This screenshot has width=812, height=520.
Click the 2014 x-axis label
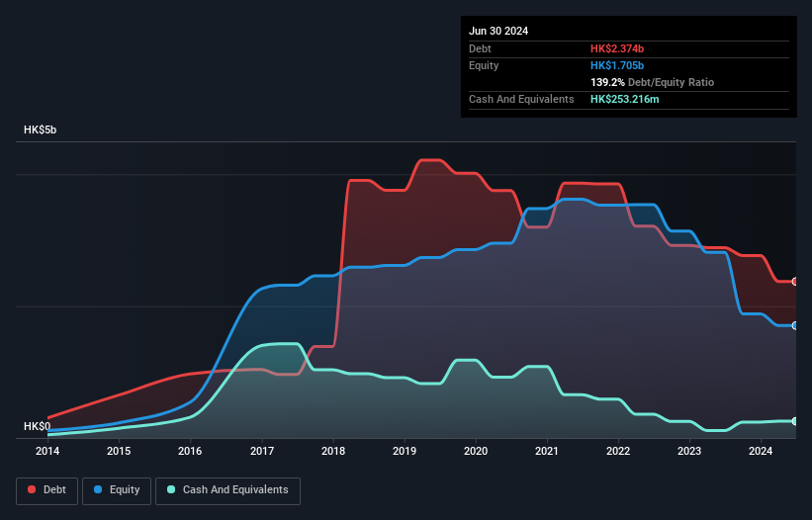(x=47, y=451)
